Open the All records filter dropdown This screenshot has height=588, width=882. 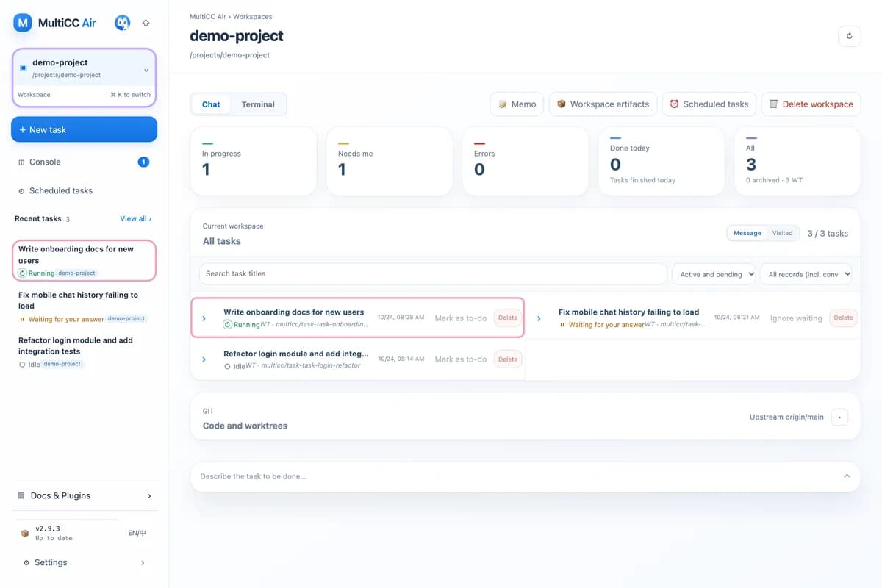coord(806,274)
